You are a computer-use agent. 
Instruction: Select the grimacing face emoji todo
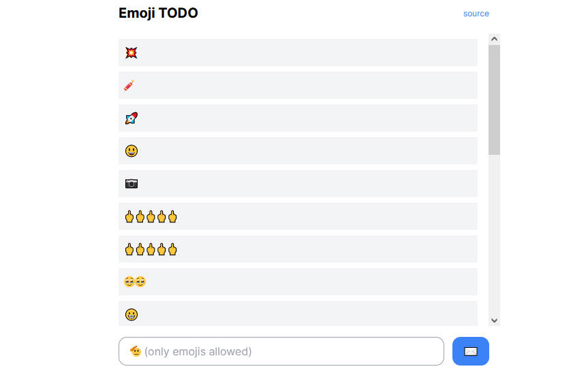[131, 314]
